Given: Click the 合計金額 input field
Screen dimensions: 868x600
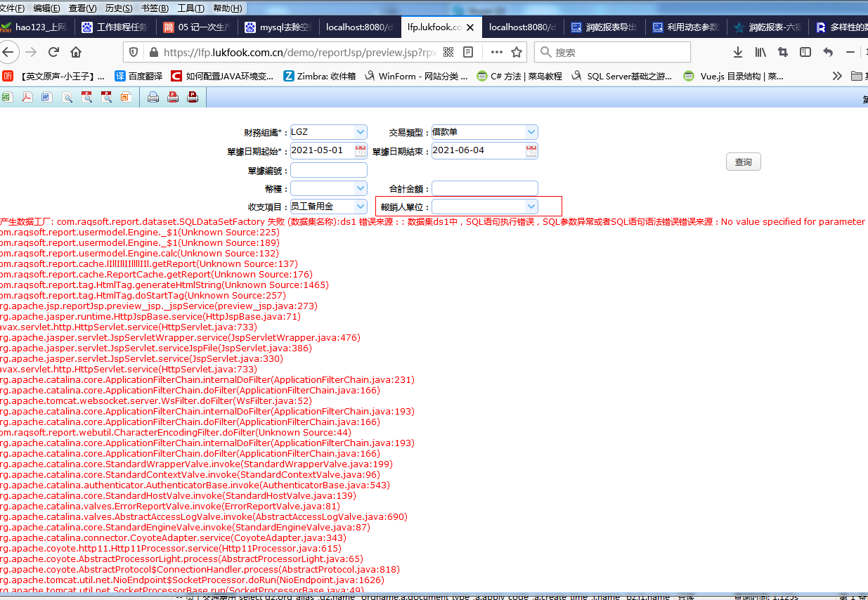Looking at the screenshot, I should click(485, 188).
